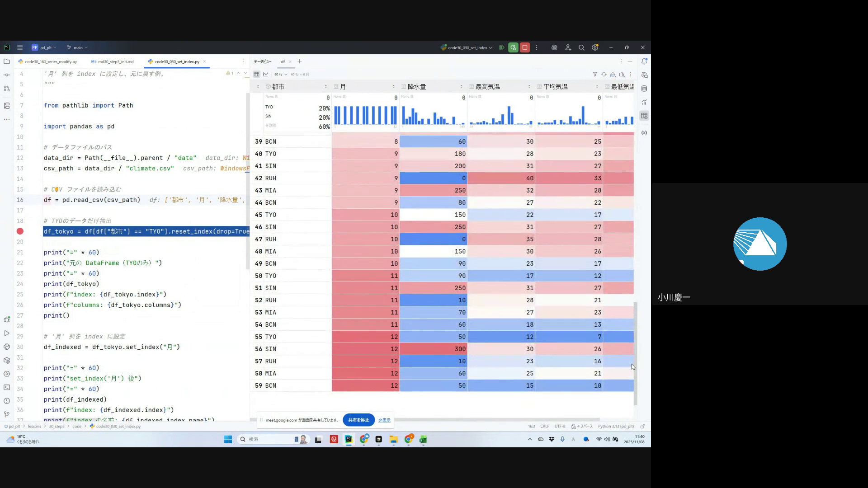Open the AI Assistant panel icon
Image resolution: width=868 pixels, height=488 pixels.
[644, 75]
